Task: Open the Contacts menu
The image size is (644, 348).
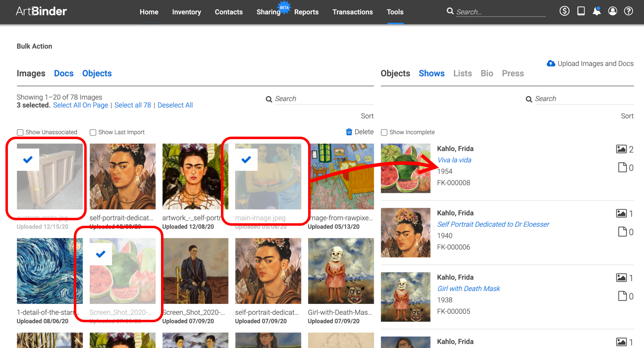Action: click(229, 12)
